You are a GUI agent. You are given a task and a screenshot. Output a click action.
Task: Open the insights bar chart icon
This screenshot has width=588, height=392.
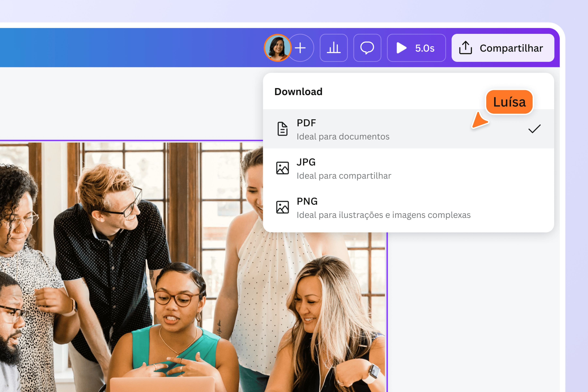(x=334, y=48)
